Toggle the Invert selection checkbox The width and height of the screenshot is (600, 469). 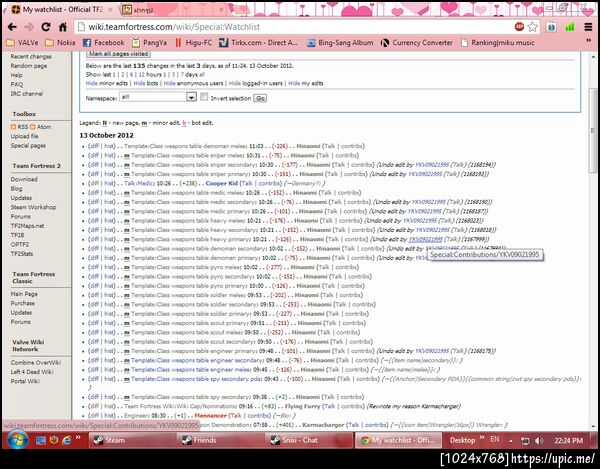pos(204,97)
